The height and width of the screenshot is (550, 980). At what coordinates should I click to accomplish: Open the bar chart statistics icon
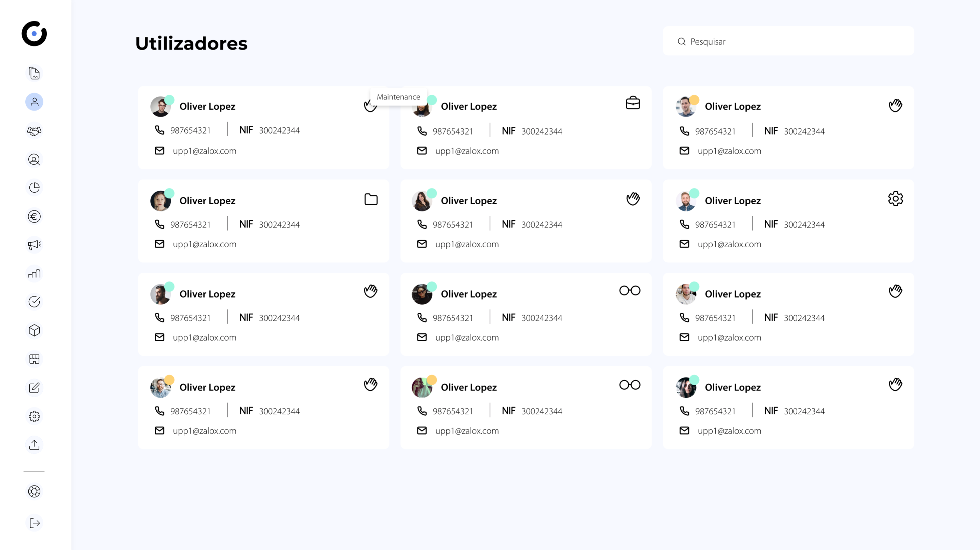[x=34, y=273]
